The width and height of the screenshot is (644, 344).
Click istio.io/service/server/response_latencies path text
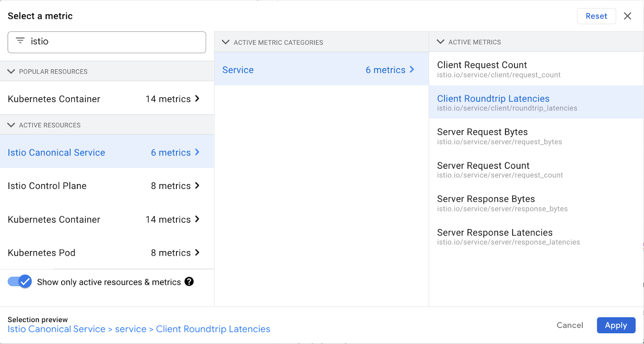point(508,242)
